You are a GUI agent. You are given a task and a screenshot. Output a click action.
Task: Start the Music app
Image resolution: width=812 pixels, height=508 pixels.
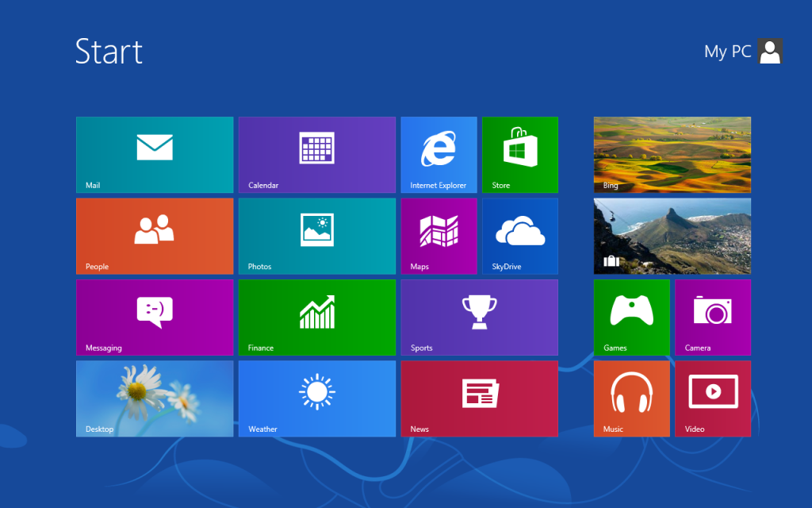[x=631, y=398]
